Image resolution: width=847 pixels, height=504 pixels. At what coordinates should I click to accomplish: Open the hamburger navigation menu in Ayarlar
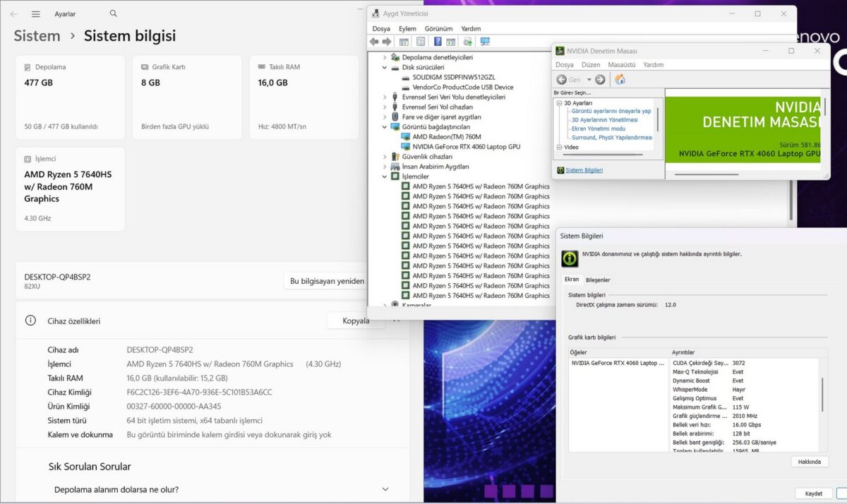tap(36, 14)
